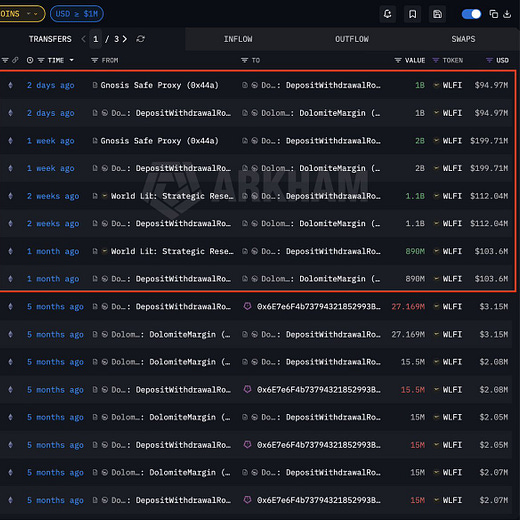Refresh the transfers list

coord(140,39)
